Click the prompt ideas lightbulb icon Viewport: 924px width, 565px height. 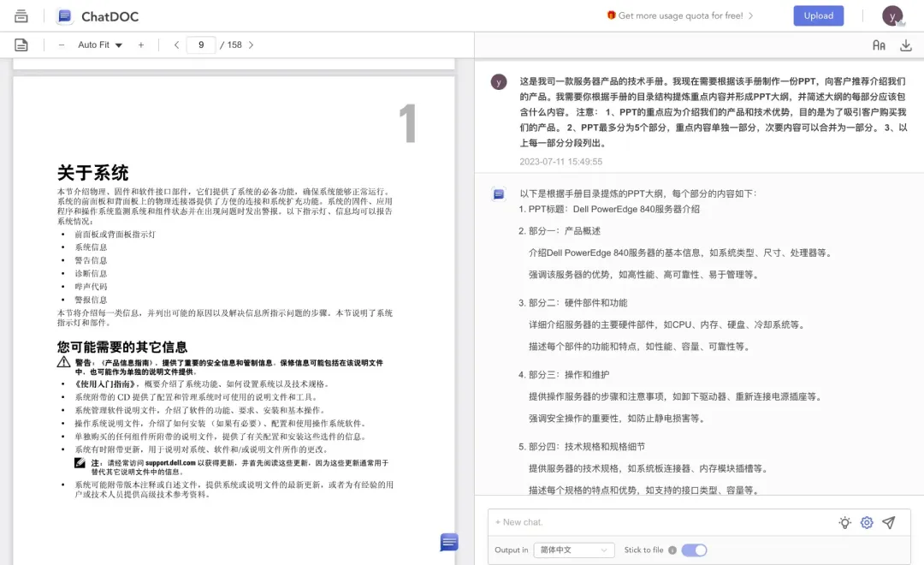(x=844, y=522)
